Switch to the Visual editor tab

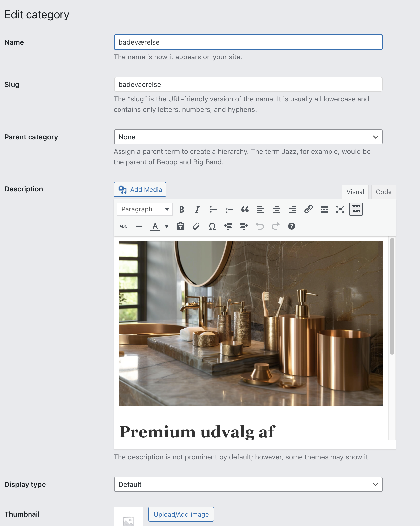(x=355, y=192)
